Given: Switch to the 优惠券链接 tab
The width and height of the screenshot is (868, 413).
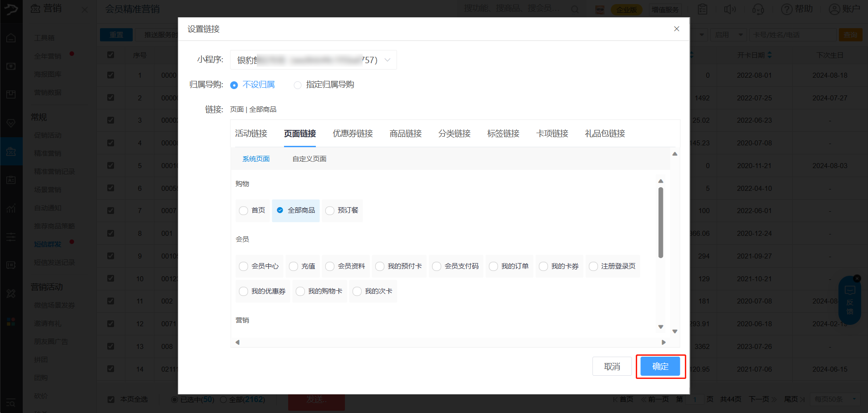Looking at the screenshot, I should pos(352,134).
